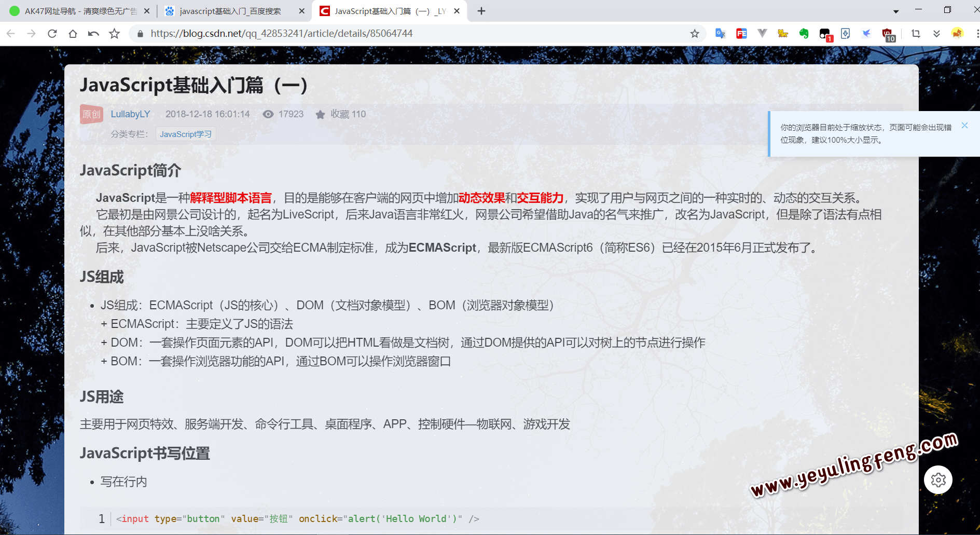The image size is (980, 535).
Task: Click the line starting + ECMAScript：主要定义了JS的语法
Action: point(197,324)
